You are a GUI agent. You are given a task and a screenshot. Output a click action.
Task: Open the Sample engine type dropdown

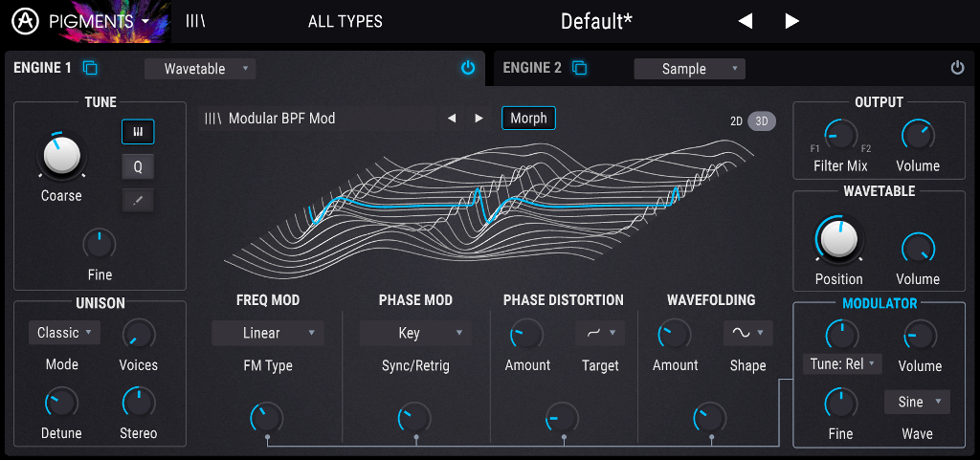coord(689,69)
